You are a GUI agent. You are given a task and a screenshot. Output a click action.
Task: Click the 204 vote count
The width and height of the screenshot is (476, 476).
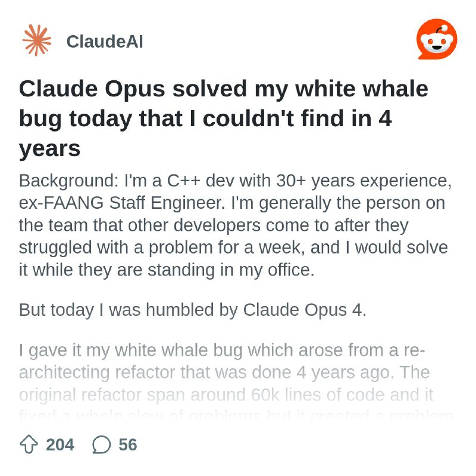click(59, 444)
